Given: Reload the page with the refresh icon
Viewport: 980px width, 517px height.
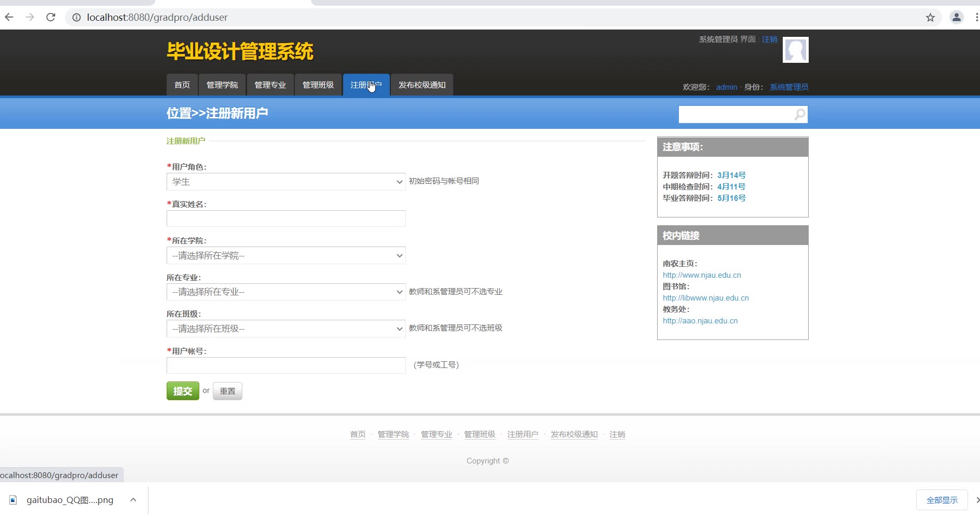Looking at the screenshot, I should (x=50, y=17).
